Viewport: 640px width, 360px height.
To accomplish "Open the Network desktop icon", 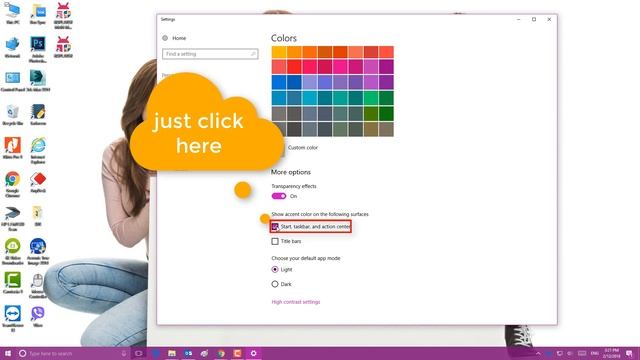I will 12,47.
